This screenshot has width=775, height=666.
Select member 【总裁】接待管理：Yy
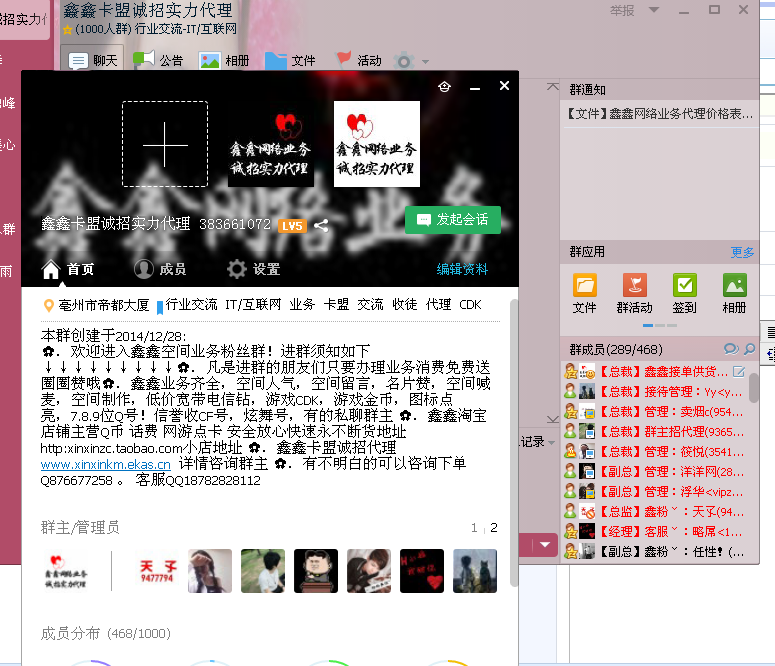(x=654, y=392)
